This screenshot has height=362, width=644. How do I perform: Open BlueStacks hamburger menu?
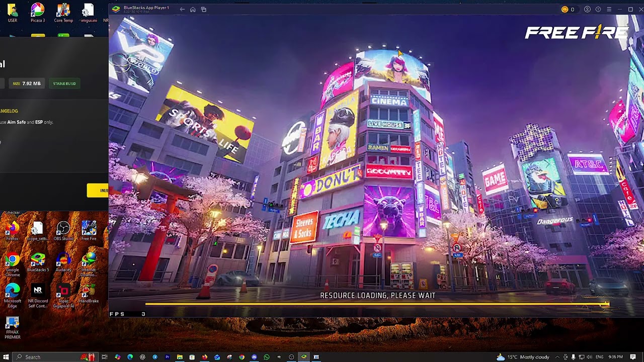(609, 10)
